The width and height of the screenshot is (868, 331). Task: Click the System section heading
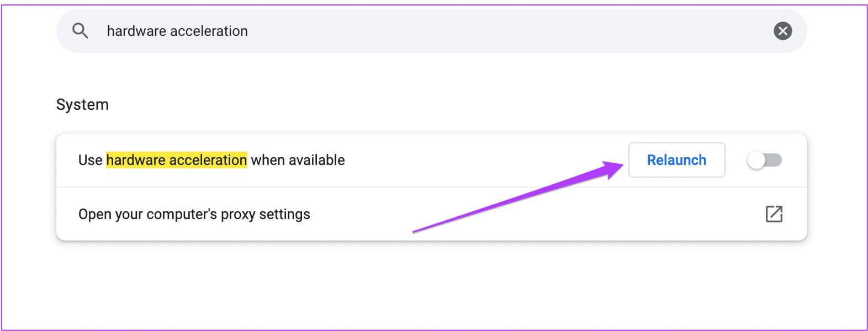[x=82, y=105]
